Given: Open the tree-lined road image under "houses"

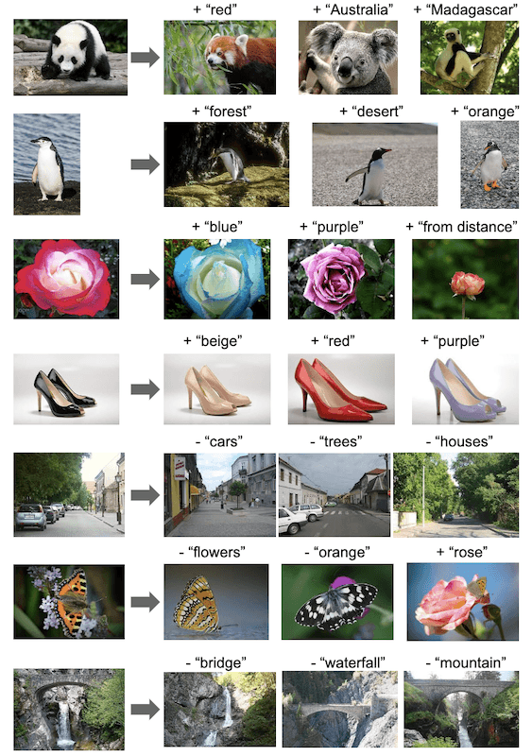Looking at the screenshot, I should [x=456, y=494].
